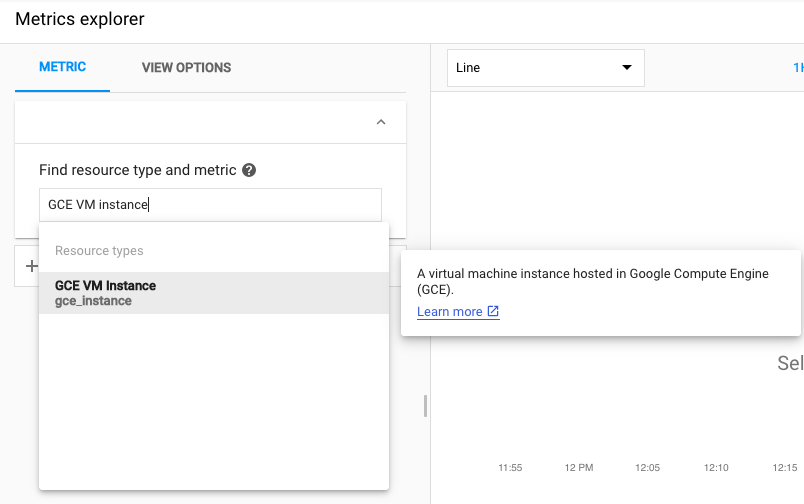Click the plus add icon
The image size is (804, 504).
click(x=31, y=266)
